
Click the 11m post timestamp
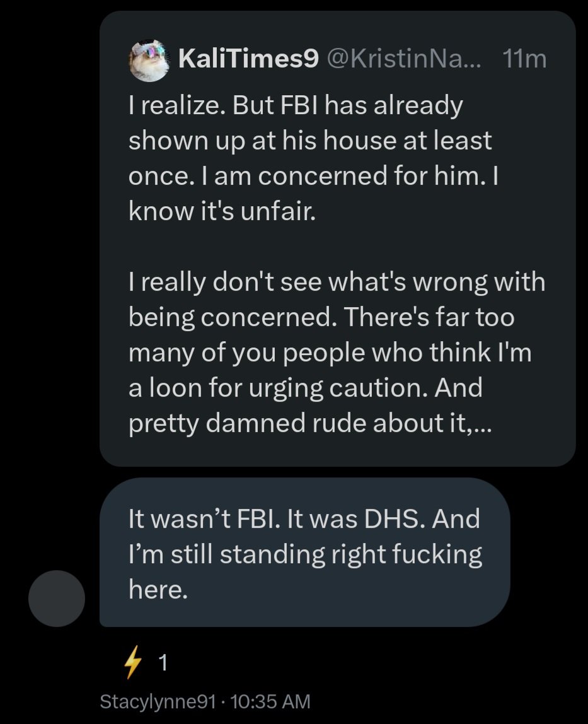(x=525, y=59)
